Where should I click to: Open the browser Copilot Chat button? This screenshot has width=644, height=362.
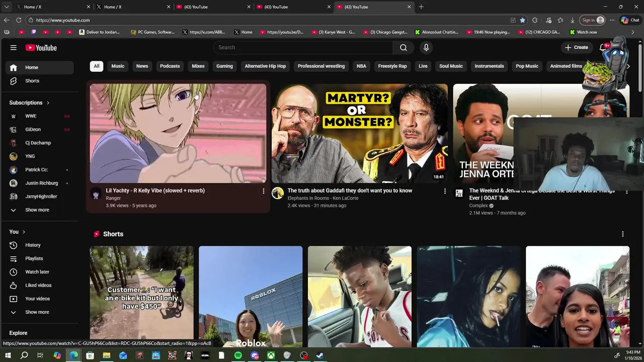pos(630,20)
